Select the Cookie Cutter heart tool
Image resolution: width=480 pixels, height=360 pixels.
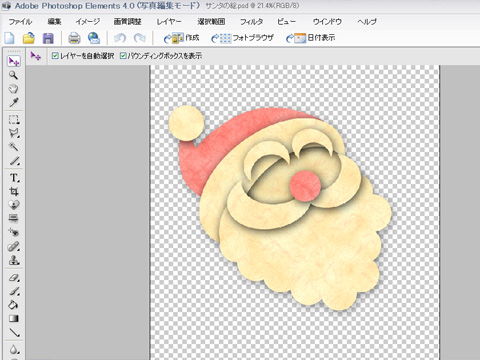tap(14, 205)
